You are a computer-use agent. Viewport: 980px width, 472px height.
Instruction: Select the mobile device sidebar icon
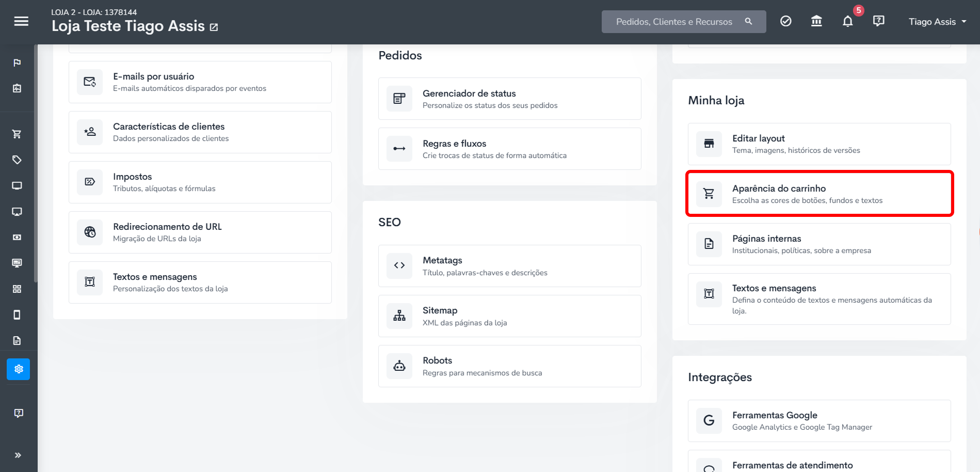coord(17,315)
